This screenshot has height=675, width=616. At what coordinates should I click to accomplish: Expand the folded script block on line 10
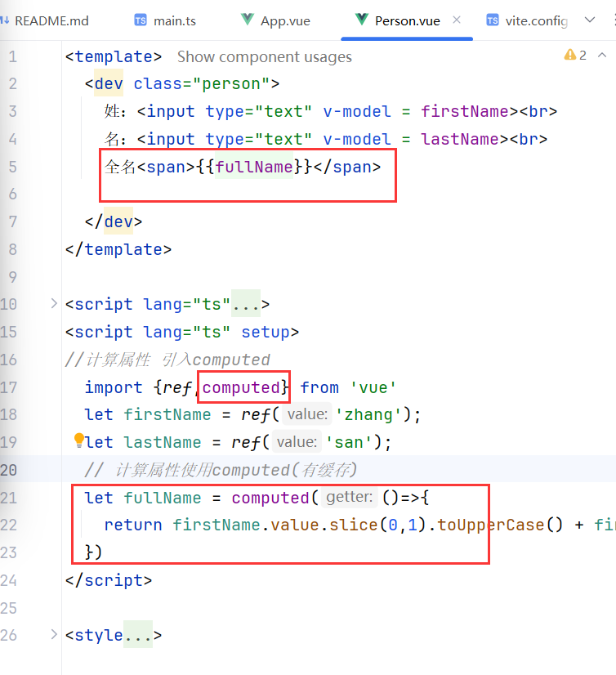(54, 303)
